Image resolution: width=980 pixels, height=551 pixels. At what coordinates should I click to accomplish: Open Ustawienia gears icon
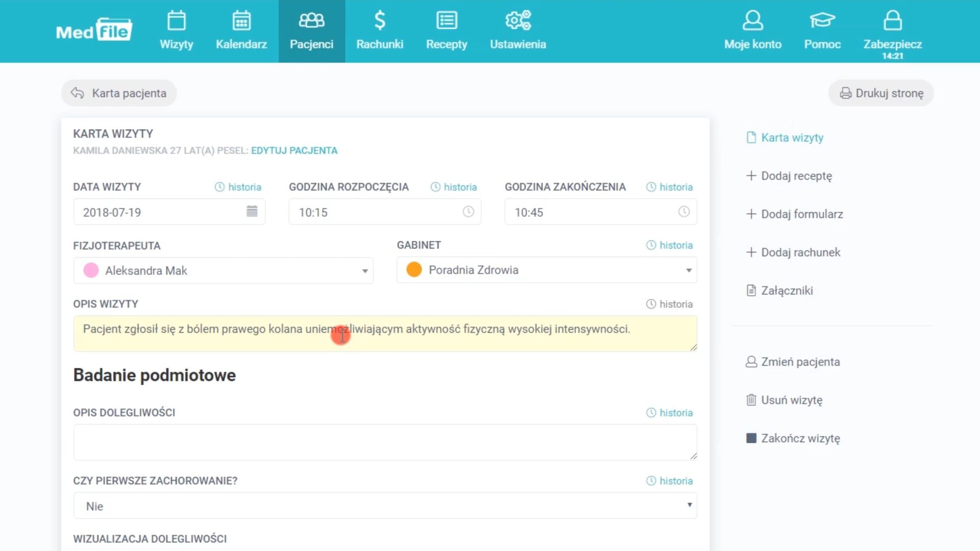(518, 21)
